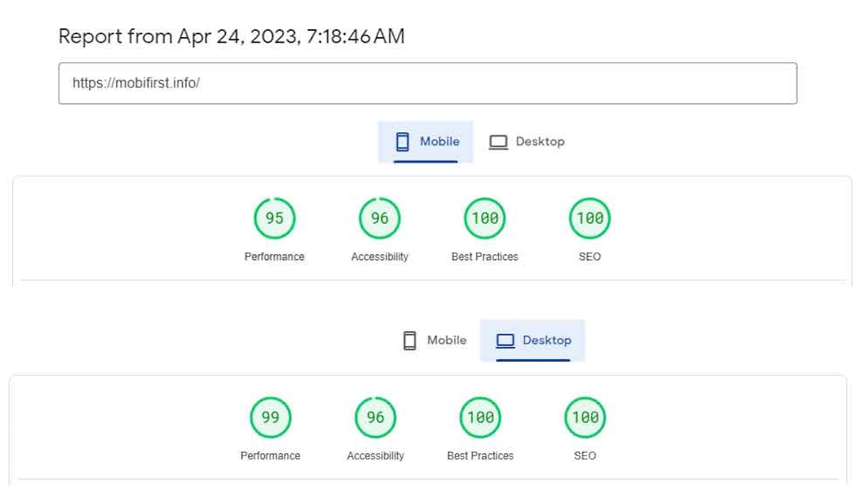Screen dimensions: 856x504
Task: Click the Performance label under the 95 score
Action: 275,257
